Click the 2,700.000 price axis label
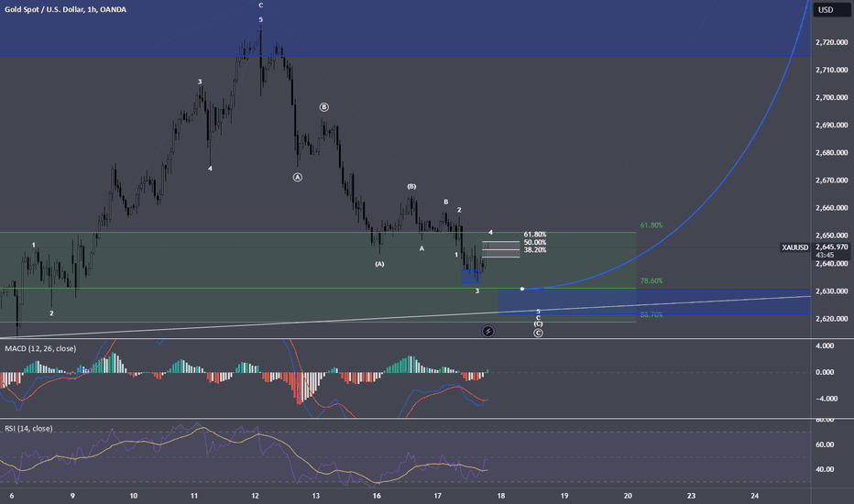The width and height of the screenshot is (854, 504). 832,97
